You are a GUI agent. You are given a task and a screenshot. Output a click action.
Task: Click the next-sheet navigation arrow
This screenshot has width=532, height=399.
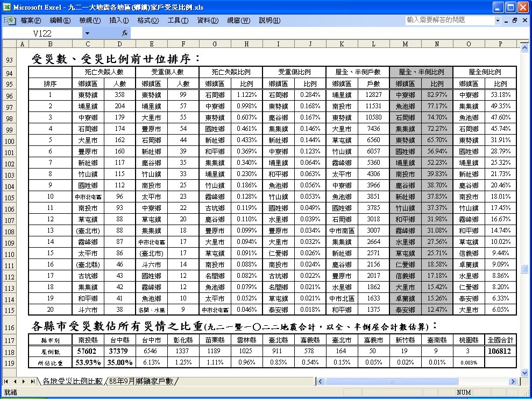pyautogui.click(x=24, y=380)
